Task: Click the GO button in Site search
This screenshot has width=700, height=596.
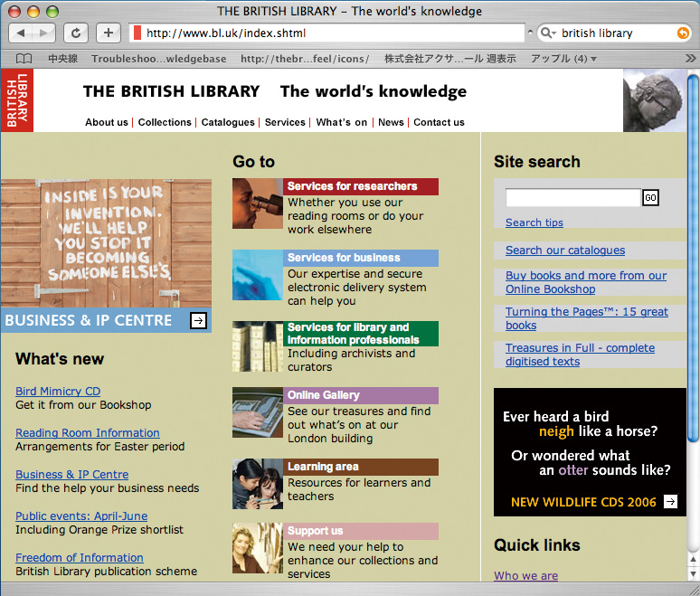Action: [x=650, y=197]
